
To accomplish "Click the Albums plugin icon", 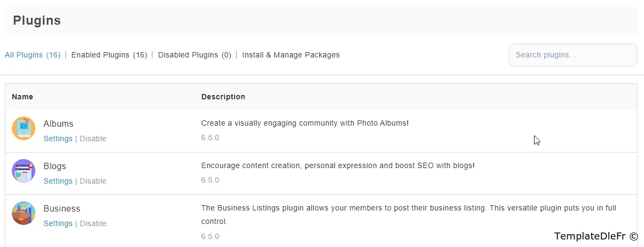I will (24, 128).
